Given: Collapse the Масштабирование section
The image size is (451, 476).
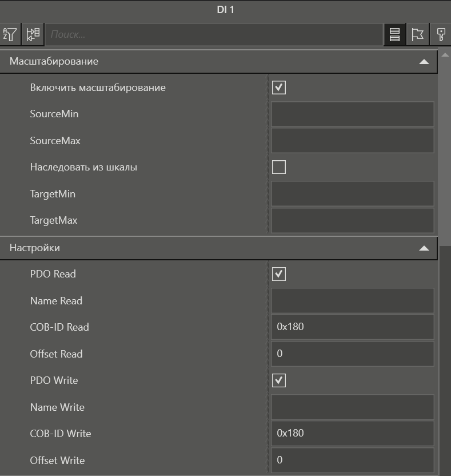Looking at the screenshot, I should click(424, 62).
